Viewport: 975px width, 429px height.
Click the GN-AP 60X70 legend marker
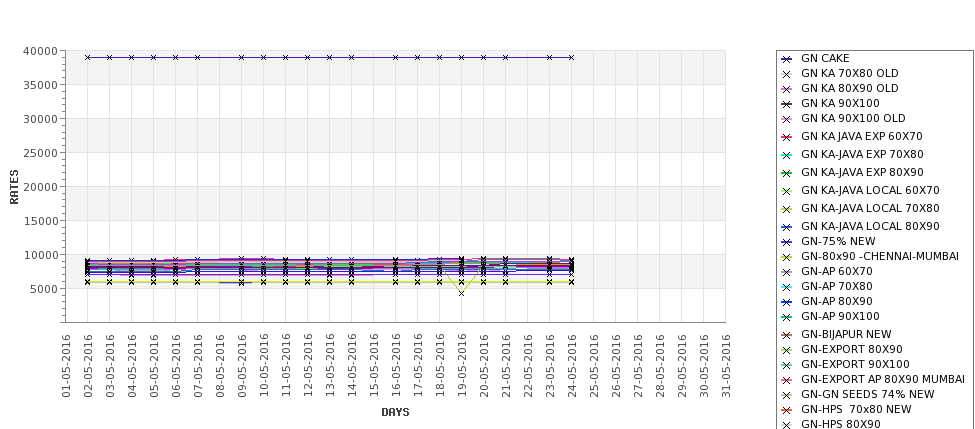pos(787,272)
